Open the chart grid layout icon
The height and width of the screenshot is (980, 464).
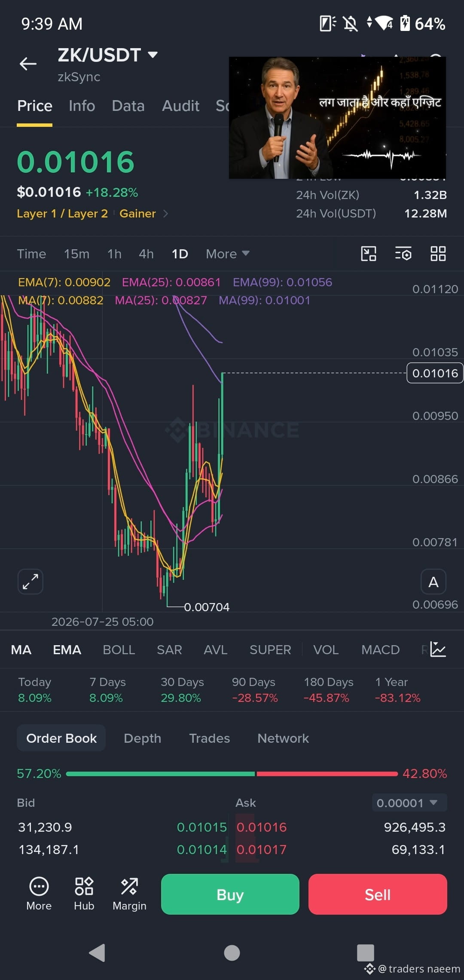[438, 254]
